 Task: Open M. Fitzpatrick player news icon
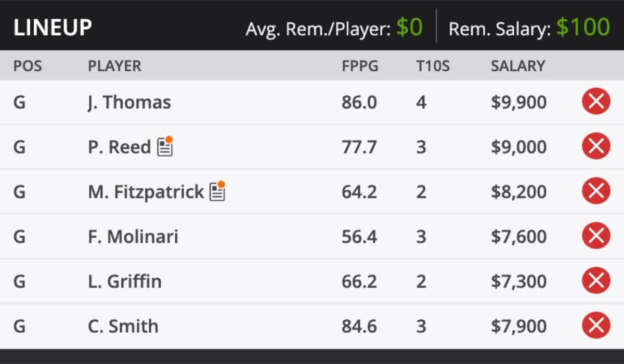pyautogui.click(x=217, y=192)
